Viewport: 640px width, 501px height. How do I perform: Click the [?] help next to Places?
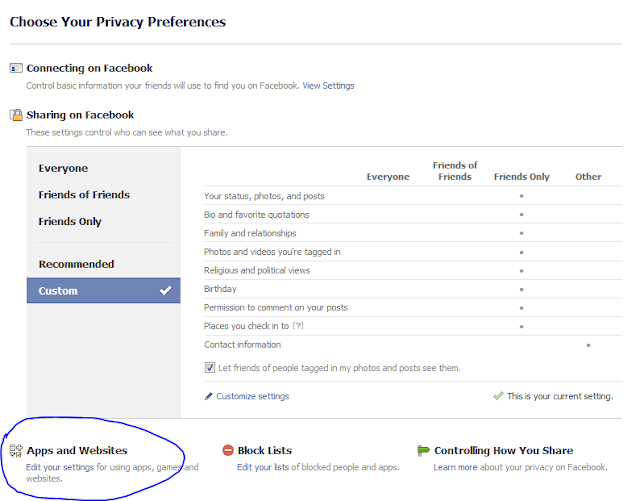[x=297, y=326]
